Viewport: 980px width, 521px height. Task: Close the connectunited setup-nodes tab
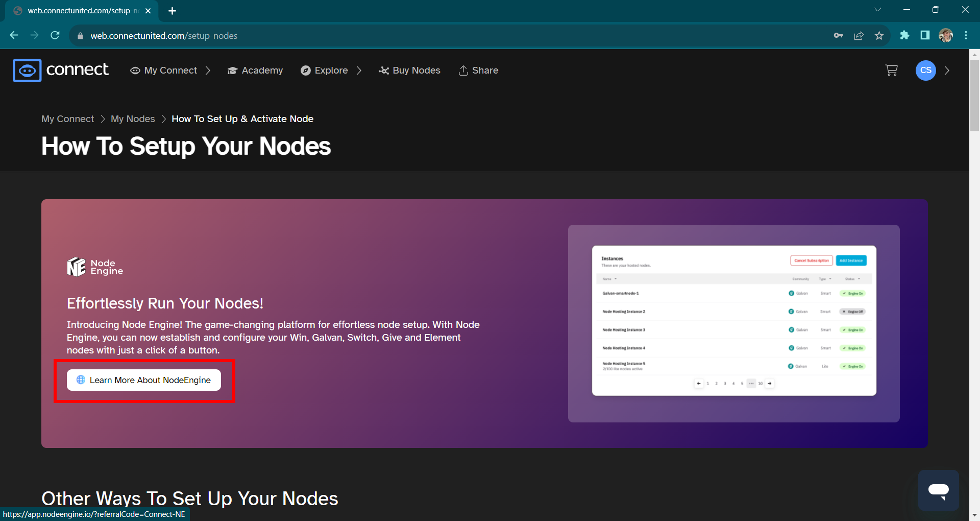pos(148,11)
